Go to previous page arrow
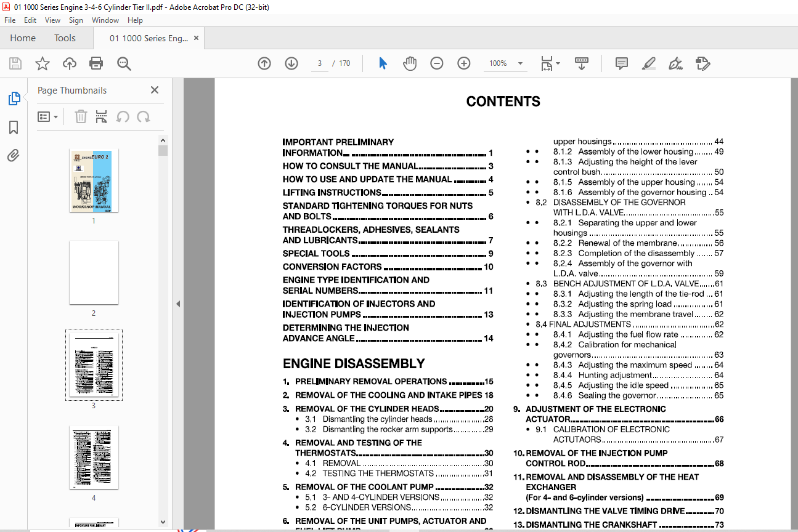Image resolution: width=798 pixels, height=532 pixels. [x=264, y=63]
